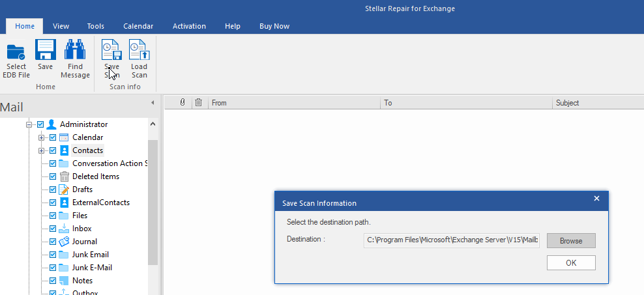Toggle the Administrator checkbox
Screen dimensions: 644x295
pyautogui.click(x=40, y=124)
